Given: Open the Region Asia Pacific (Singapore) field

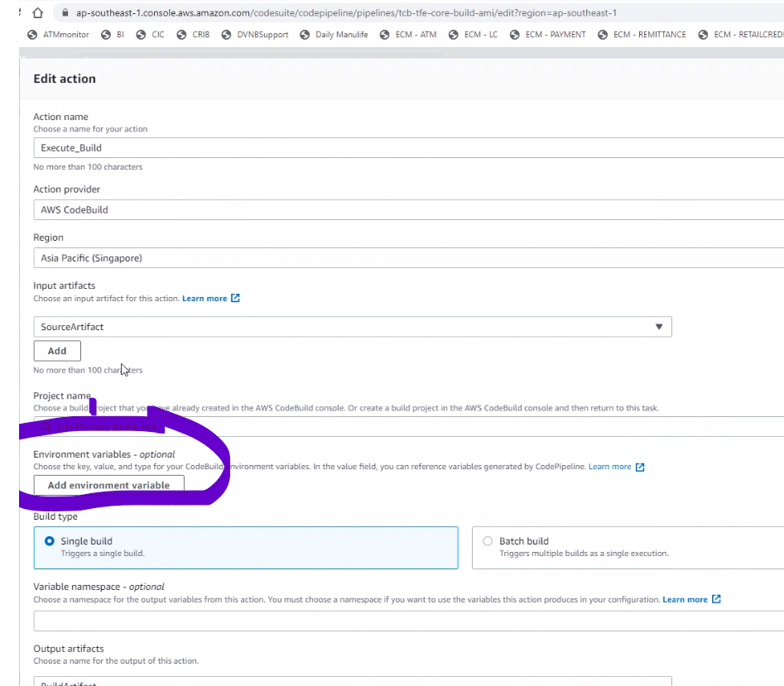Looking at the screenshot, I should coord(406,258).
